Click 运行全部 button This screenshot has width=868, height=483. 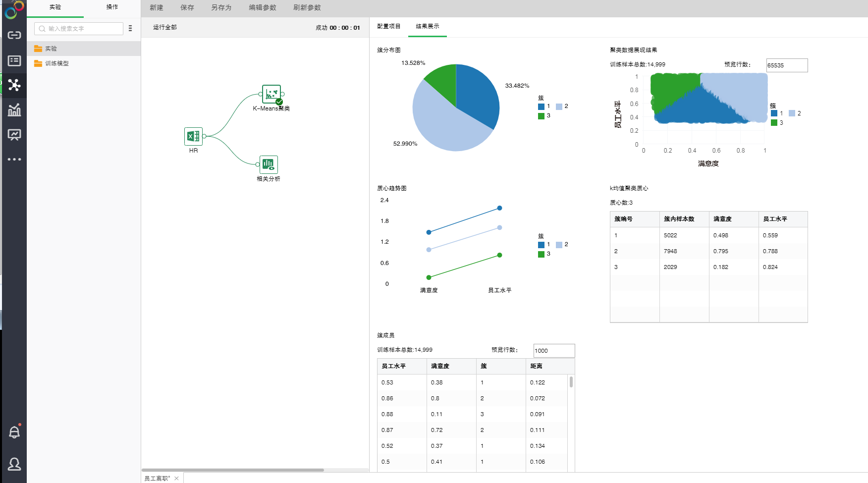pyautogui.click(x=165, y=27)
